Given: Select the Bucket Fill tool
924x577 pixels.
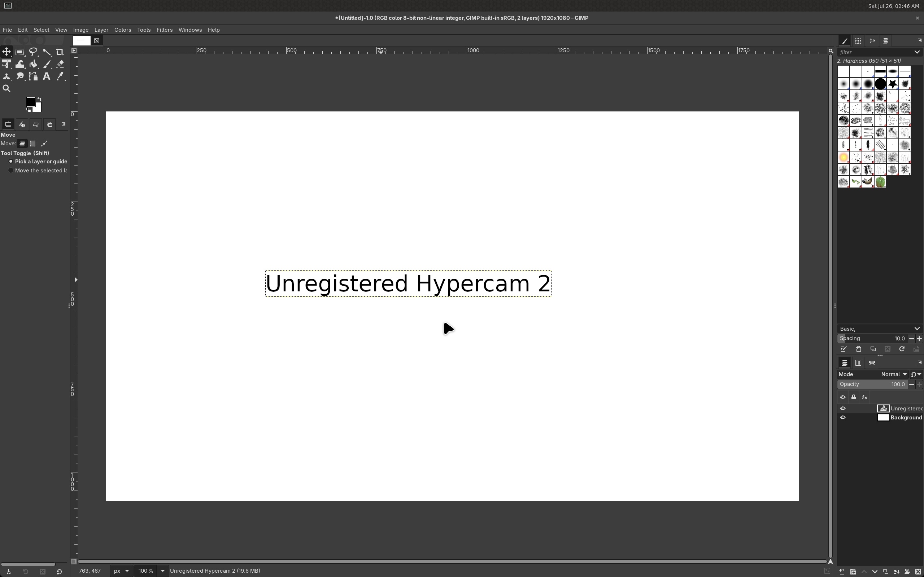Looking at the screenshot, I should pos(33,65).
